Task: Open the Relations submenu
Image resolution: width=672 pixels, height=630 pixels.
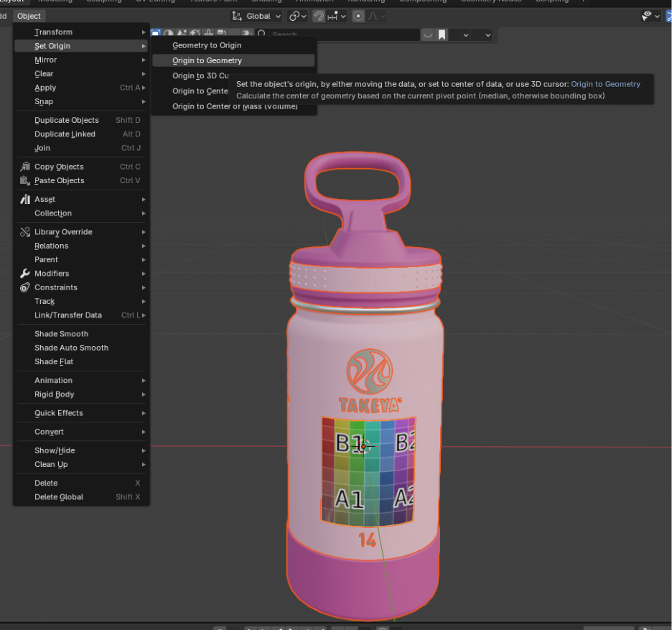Action: point(81,246)
